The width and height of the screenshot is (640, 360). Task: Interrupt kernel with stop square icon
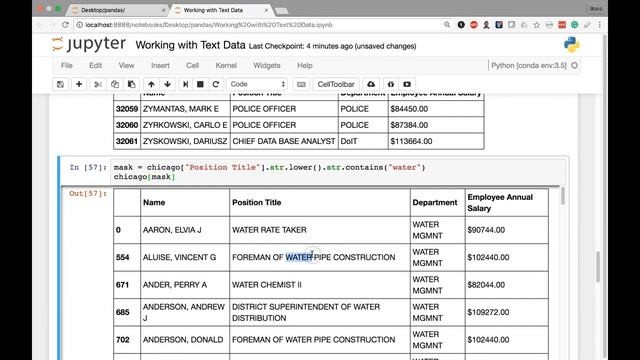click(x=200, y=84)
